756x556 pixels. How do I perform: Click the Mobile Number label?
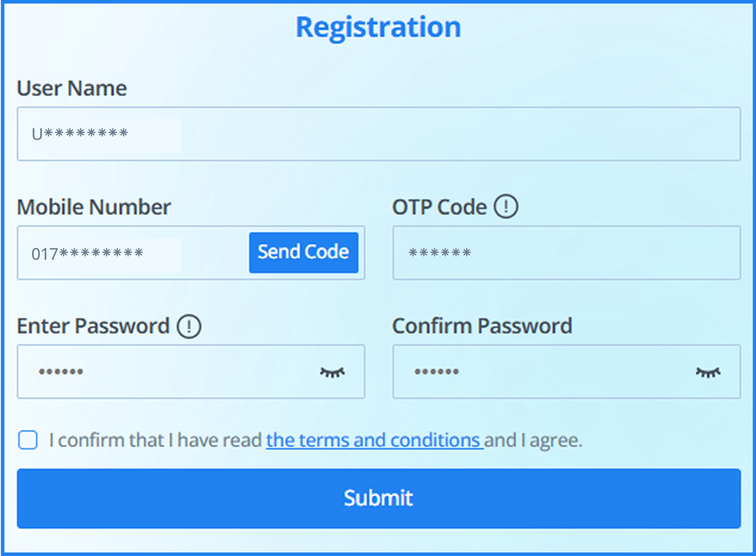[x=94, y=207]
